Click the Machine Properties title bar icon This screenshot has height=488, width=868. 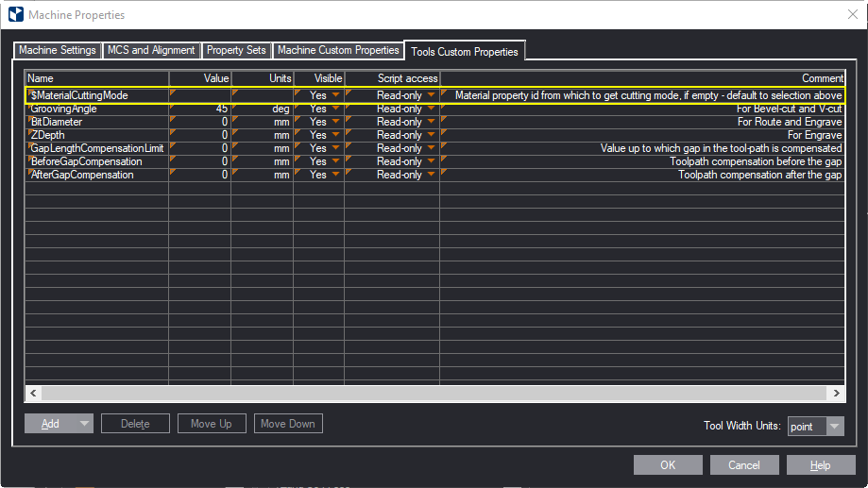click(15, 15)
